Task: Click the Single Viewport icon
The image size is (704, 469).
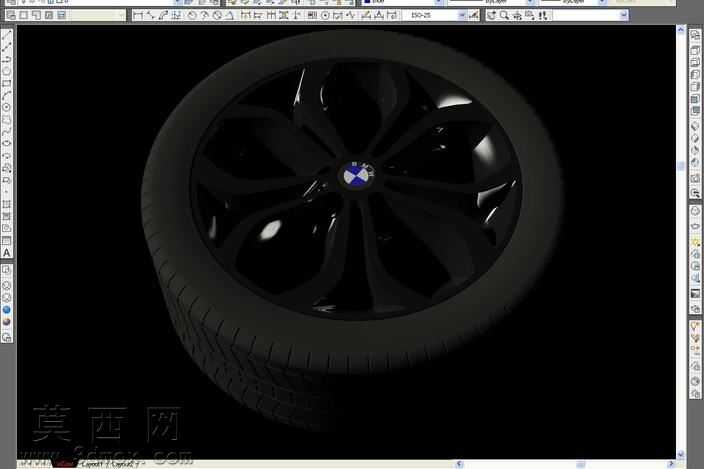Action: coord(24,15)
